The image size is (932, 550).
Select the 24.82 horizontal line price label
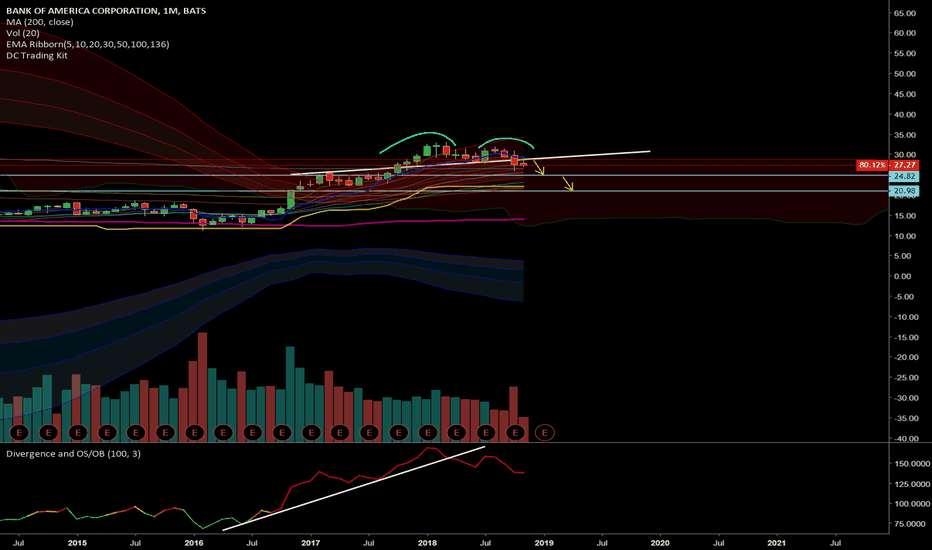(x=904, y=176)
